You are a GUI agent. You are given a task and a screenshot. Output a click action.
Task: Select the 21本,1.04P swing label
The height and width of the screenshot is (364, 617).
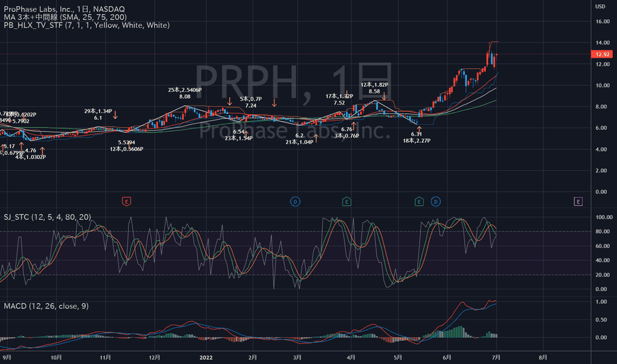[299, 142]
